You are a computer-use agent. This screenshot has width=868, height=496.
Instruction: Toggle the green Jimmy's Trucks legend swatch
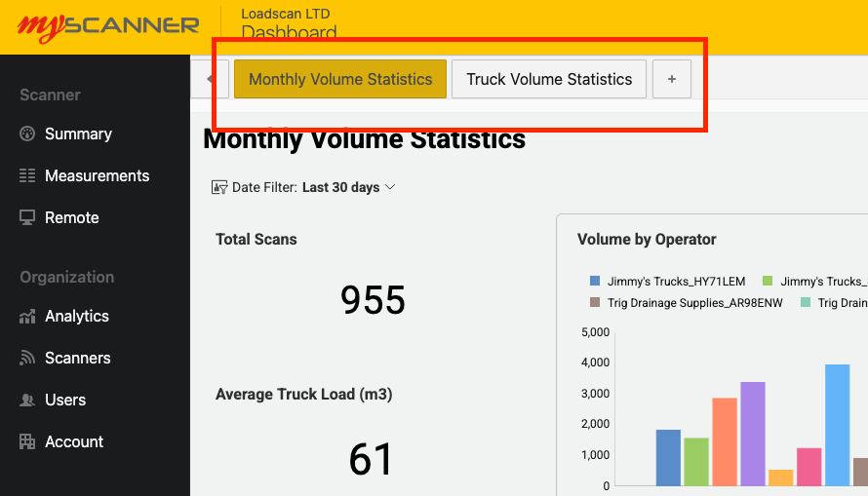pos(768,281)
